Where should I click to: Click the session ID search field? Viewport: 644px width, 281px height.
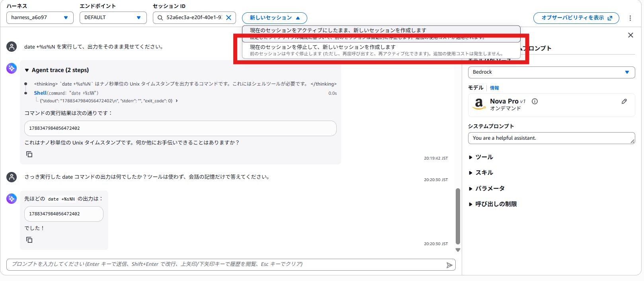tap(194, 18)
